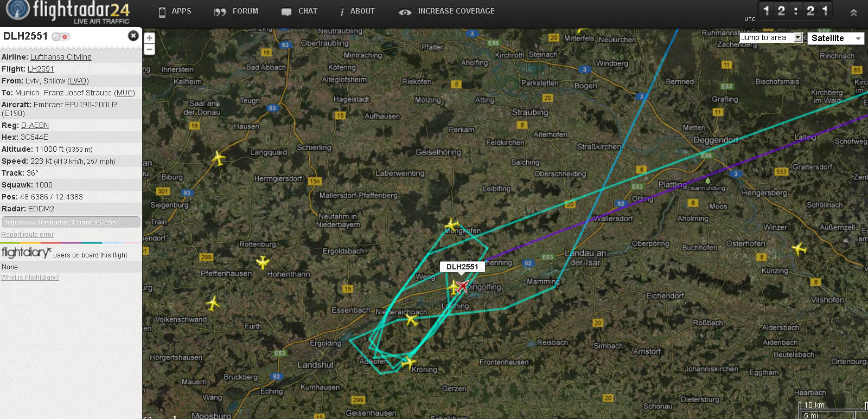Open INCREASE COVERAGE page
The height and width of the screenshot is (419, 868).
[x=446, y=11]
